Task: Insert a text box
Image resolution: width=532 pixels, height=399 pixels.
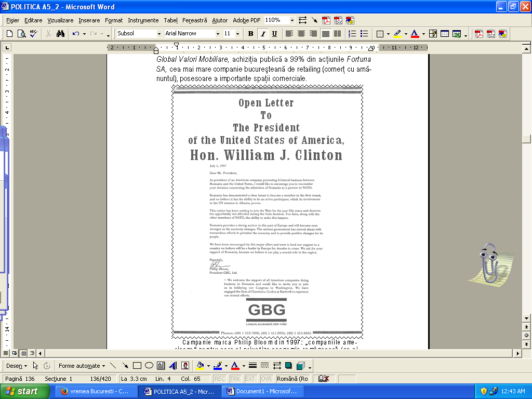Action: tap(161, 365)
